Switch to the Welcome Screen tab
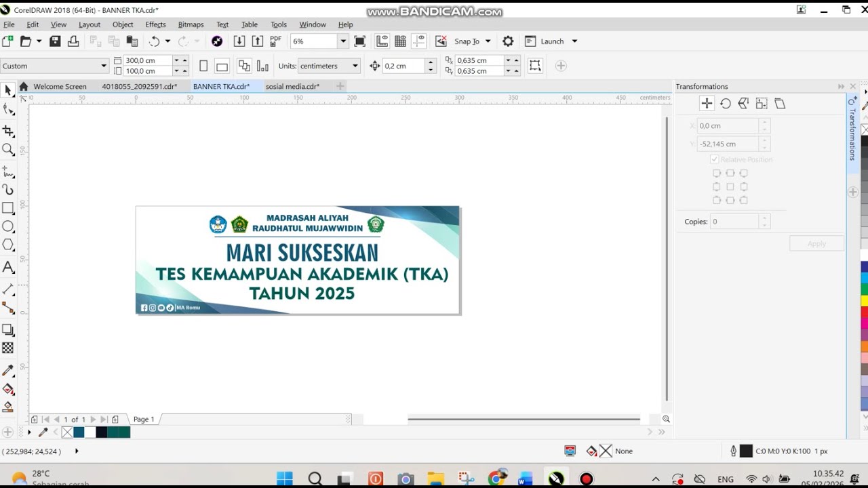The image size is (868, 488). click(60, 86)
